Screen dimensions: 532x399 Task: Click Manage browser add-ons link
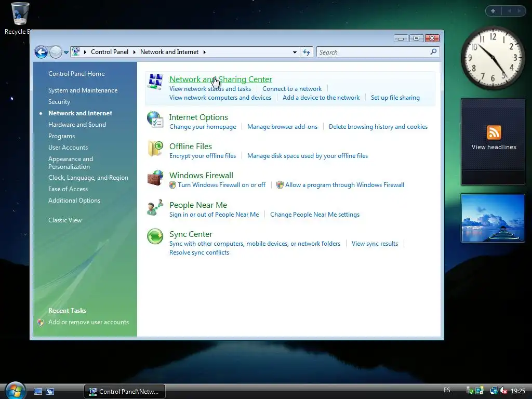(282, 127)
